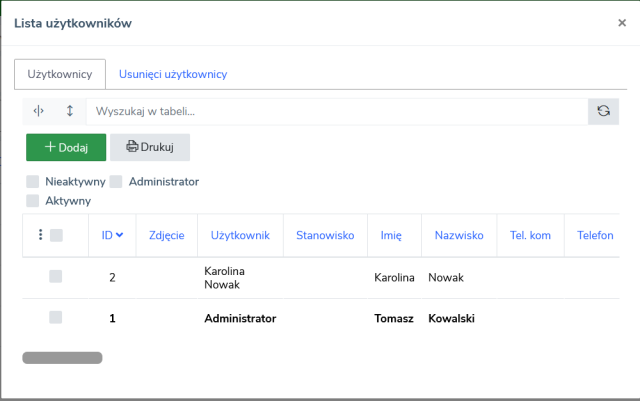
Task: Tick the Aktywny filter checkbox
Action: [x=33, y=200]
